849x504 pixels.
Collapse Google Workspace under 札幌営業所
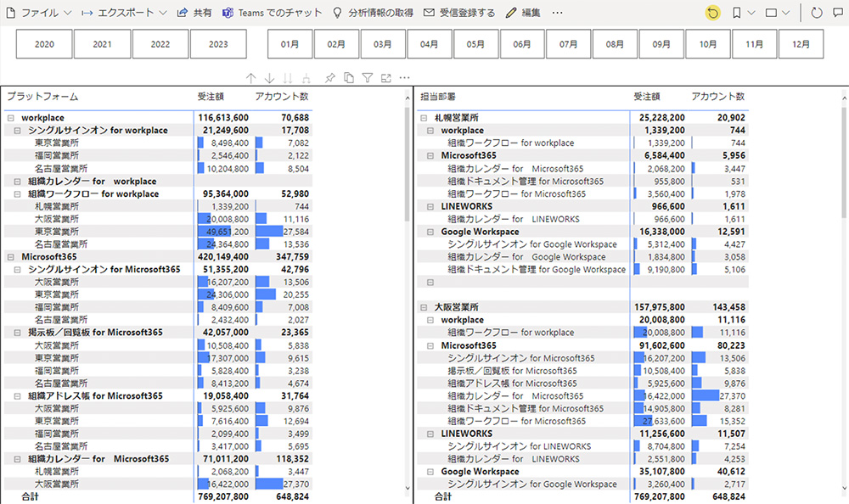click(x=430, y=232)
